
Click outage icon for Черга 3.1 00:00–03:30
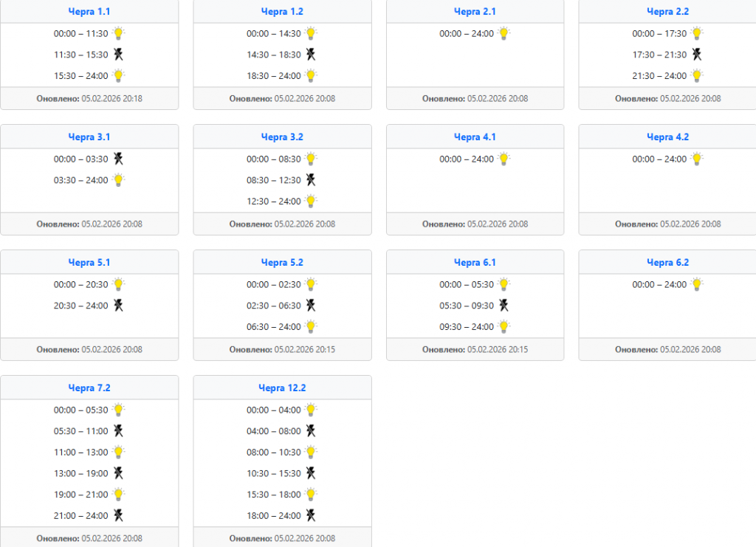coord(118,159)
